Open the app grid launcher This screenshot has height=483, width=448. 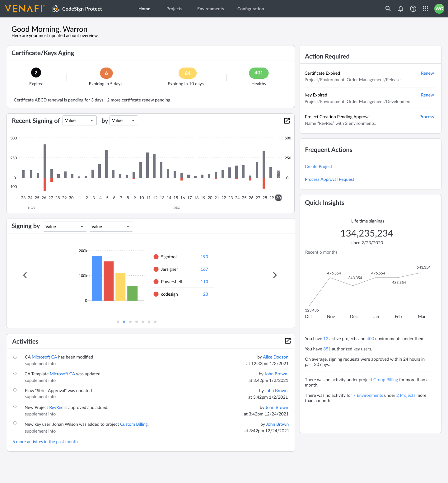tap(426, 9)
